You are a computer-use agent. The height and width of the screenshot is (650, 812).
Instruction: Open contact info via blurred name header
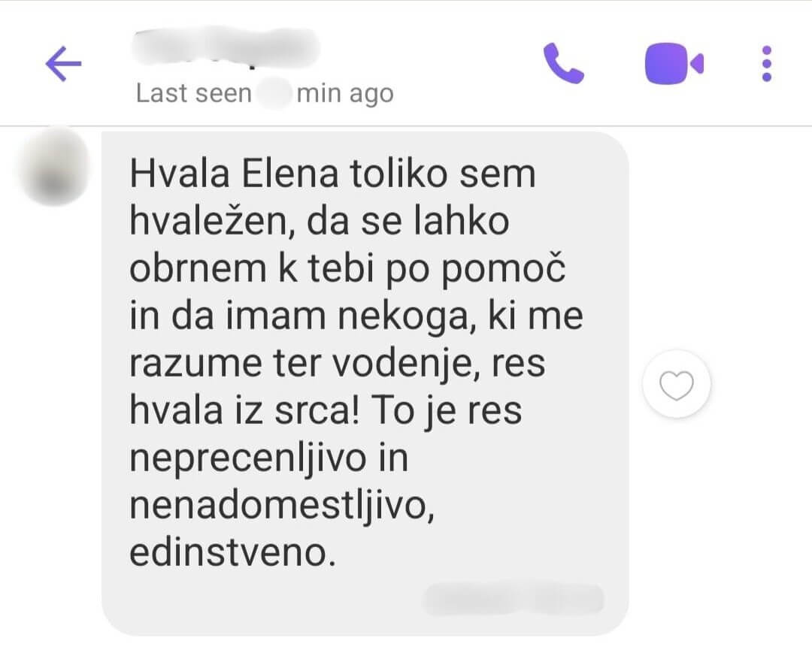pyautogui.click(x=226, y=47)
